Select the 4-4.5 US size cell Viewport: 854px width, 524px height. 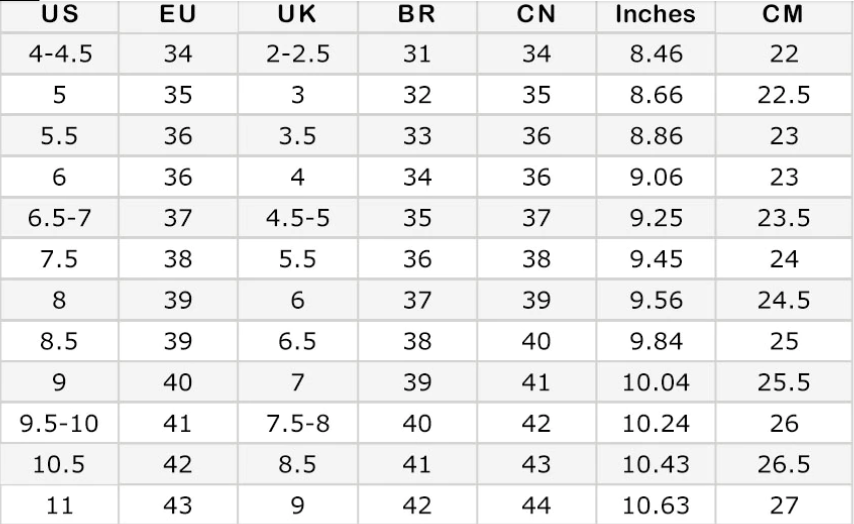coord(60,54)
